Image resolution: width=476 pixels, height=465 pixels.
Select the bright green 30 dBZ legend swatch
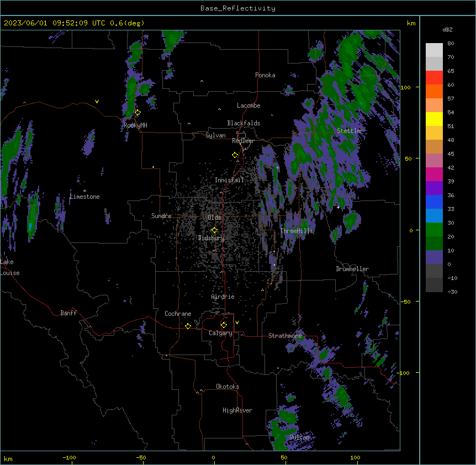[x=434, y=230]
